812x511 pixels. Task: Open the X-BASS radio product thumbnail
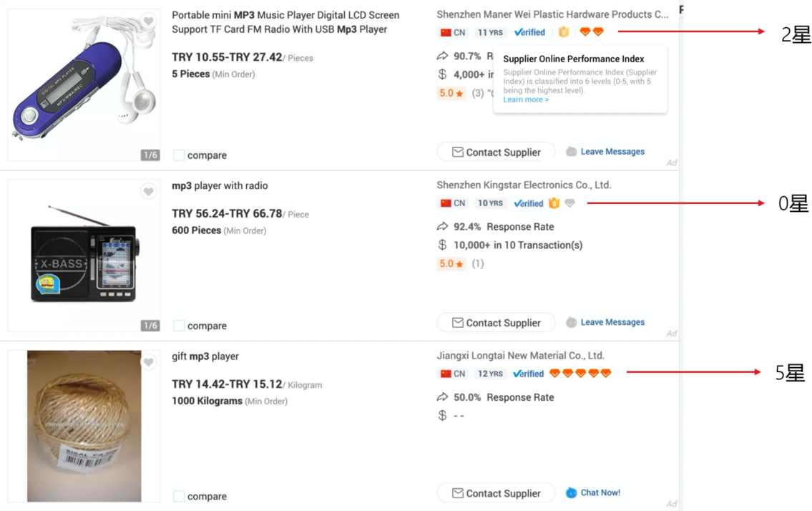tap(84, 256)
